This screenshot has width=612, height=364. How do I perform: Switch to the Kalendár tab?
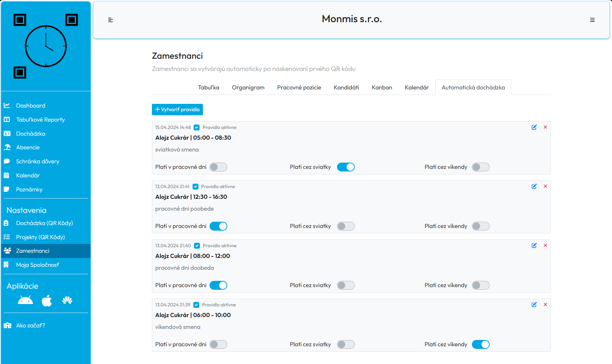click(417, 88)
